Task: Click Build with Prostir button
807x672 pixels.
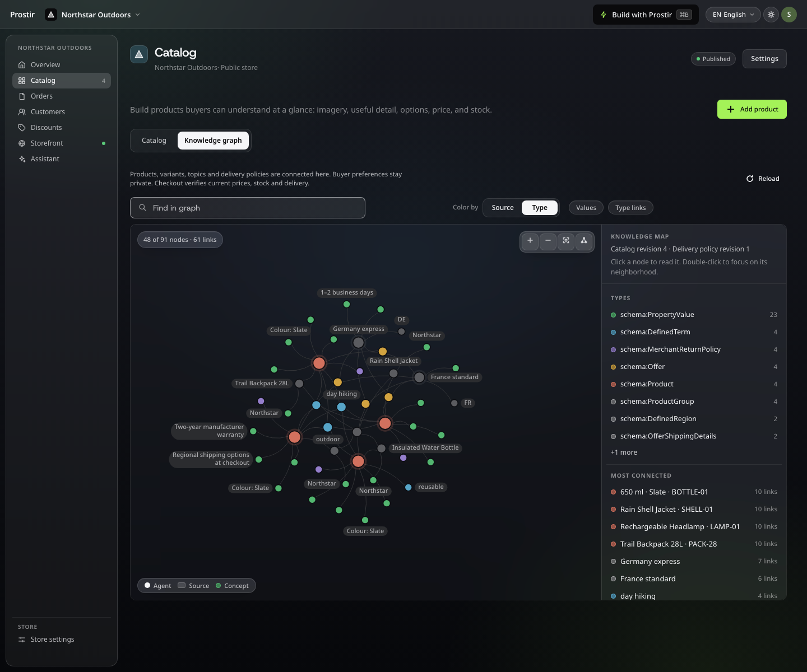Action: (x=646, y=15)
